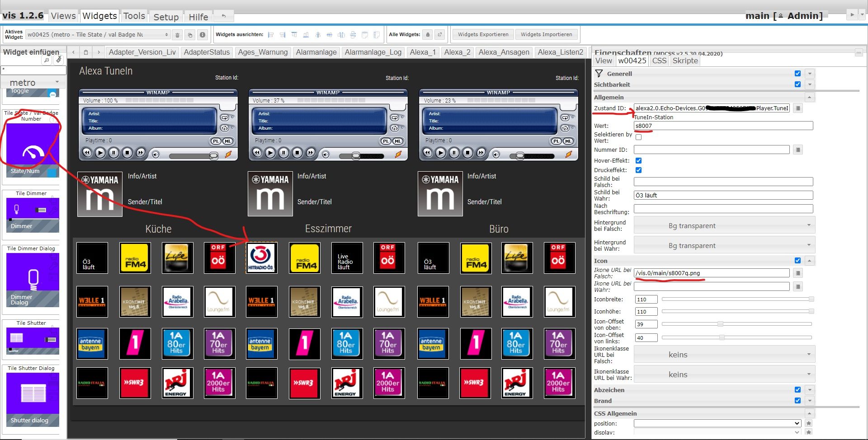Click the radio FM4 tile under Küche

(135, 257)
